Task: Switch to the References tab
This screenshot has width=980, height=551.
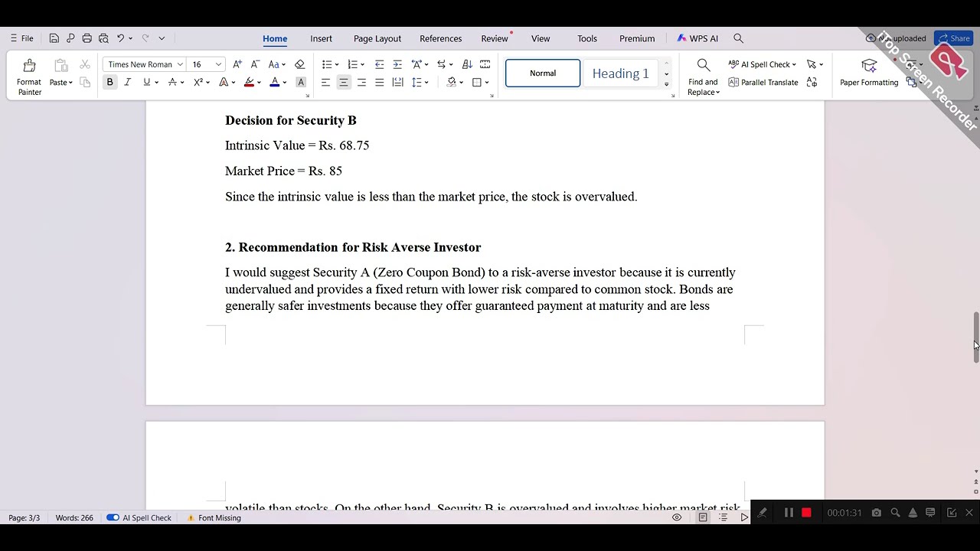Action: [x=441, y=38]
